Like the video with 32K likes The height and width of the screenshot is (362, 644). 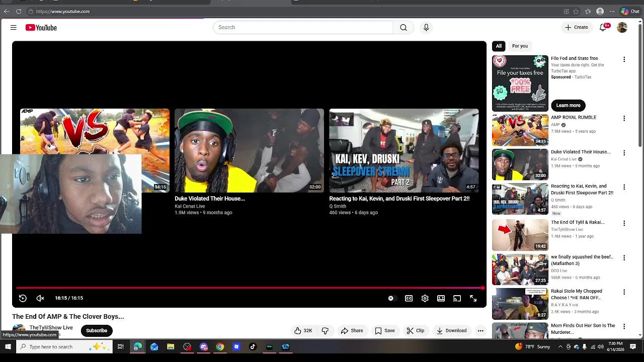tap(303, 331)
